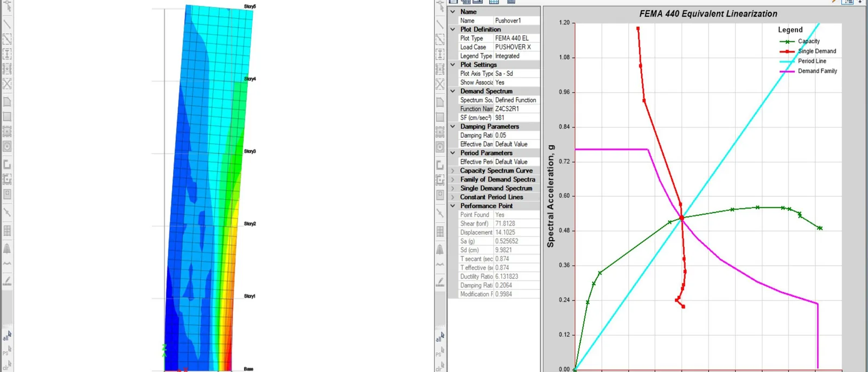Open the Effective Period Default Value dropdown
This screenshot has width=868, height=372.
516,162
